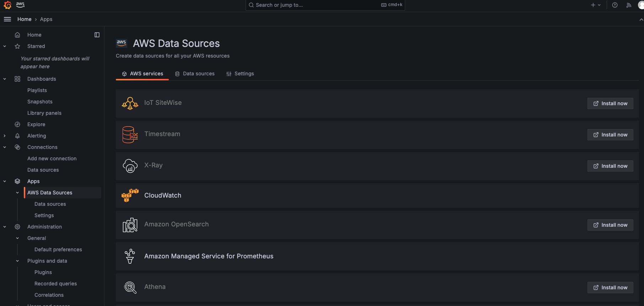Collapse the Dashboards section chevron

click(x=5, y=79)
